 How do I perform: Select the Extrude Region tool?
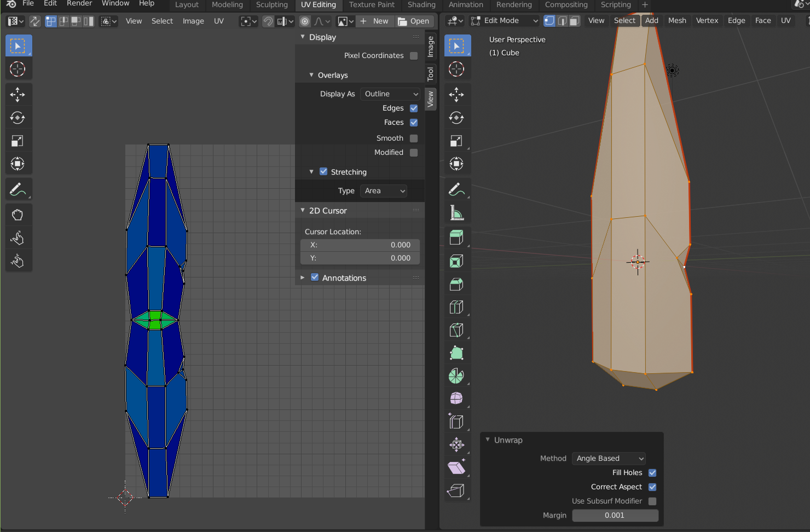[456, 238]
